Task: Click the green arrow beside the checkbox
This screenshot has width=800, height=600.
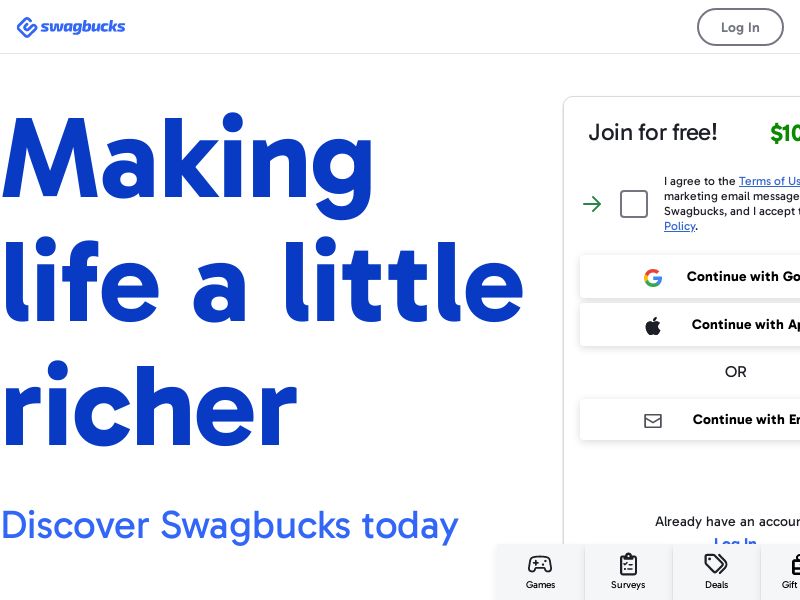Action: [x=592, y=204]
